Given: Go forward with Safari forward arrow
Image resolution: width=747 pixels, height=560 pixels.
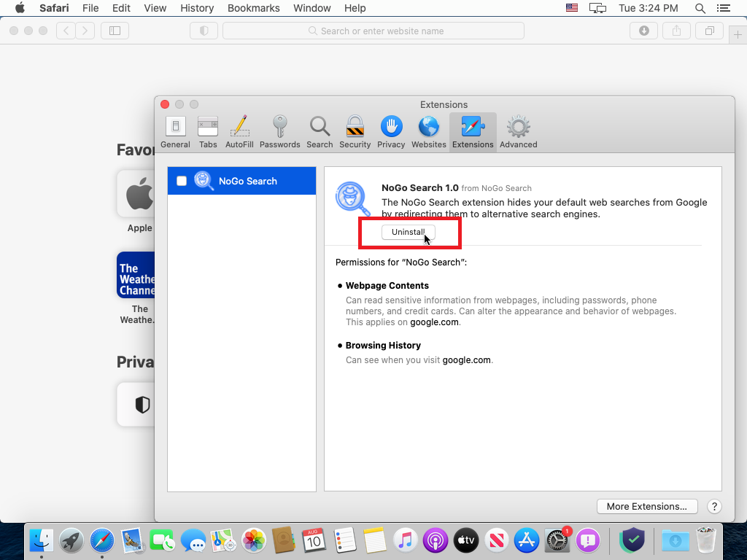Looking at the screenshot, I should pyautogui.click(x=85, y=31).
